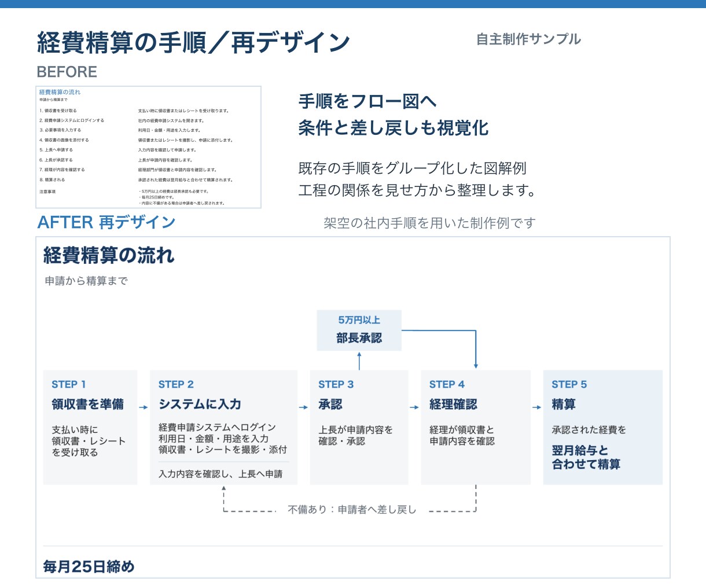Click the "5万円以上" condition label

point(359,320)
